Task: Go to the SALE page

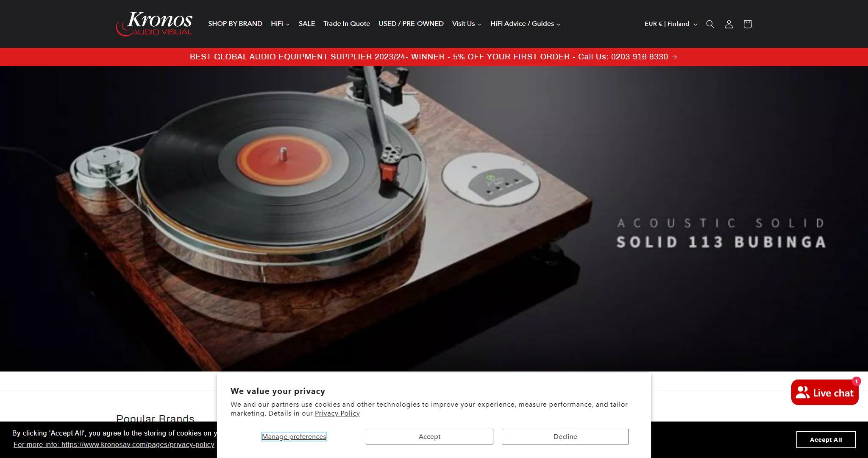Action: pos(307,24)
